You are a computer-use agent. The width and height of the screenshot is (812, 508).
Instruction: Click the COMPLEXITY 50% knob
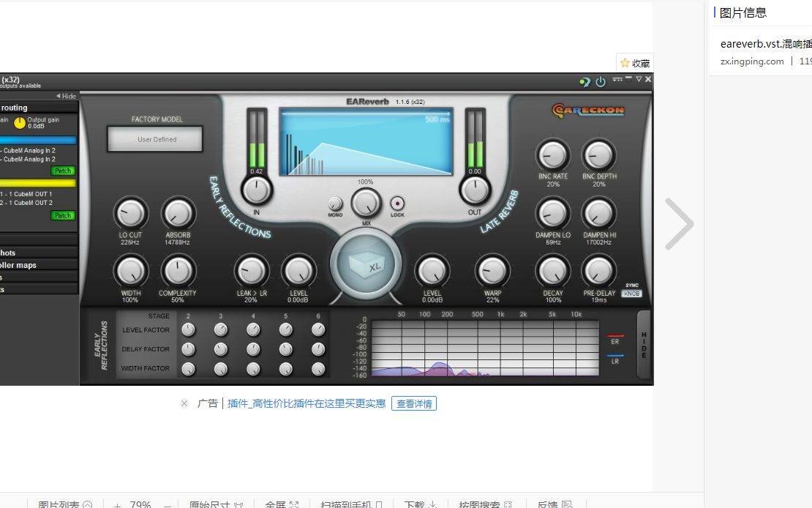(178, 271)
